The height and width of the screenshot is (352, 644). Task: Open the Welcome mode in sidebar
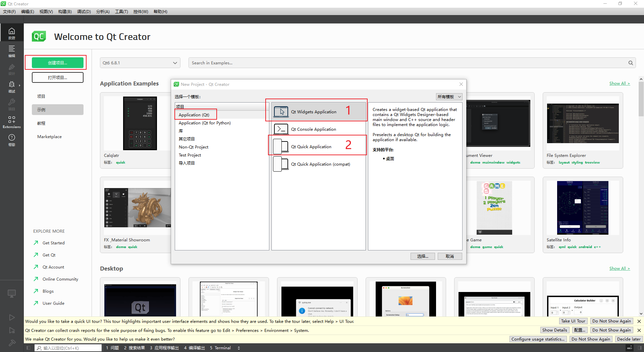click(12, 33)
